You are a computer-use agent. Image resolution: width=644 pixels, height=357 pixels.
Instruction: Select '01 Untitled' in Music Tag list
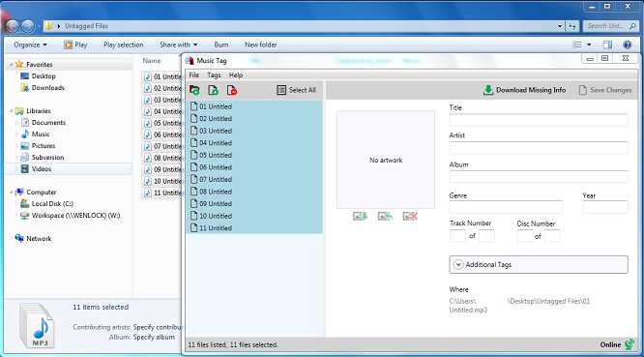coord(254,106)
